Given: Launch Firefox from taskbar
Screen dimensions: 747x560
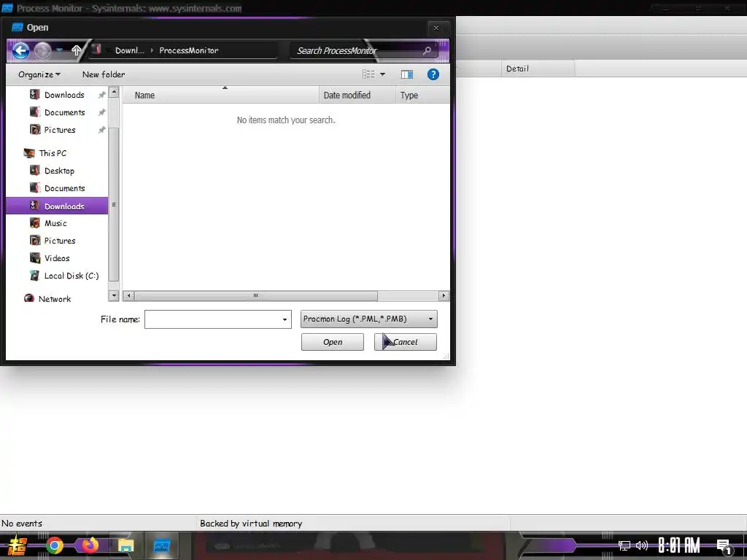Looking at the screenshot, I should tap(90, 545).
